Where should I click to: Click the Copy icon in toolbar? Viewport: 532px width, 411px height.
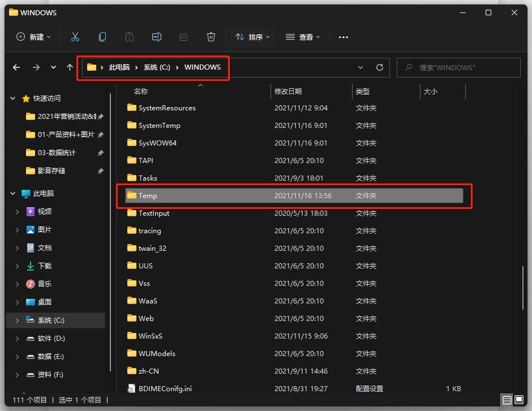[x=102, y=37]
